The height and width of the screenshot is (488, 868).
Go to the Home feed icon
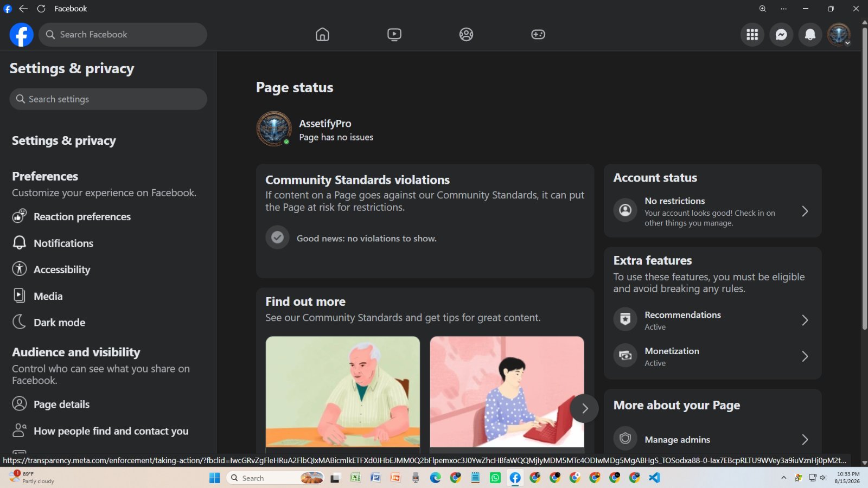(x=322, y=35)
